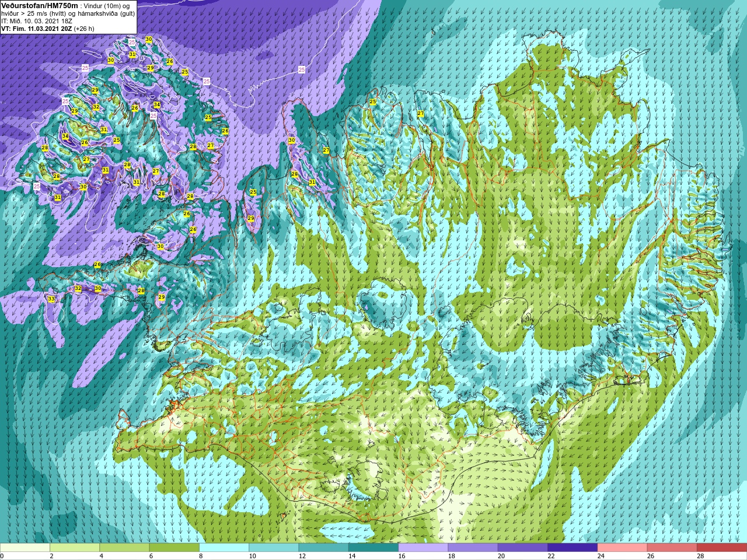The image size is (747, 560).
Task: Click the light green 2–4 legend swatch
Action: pyautogui.click(x=75, y=548)
